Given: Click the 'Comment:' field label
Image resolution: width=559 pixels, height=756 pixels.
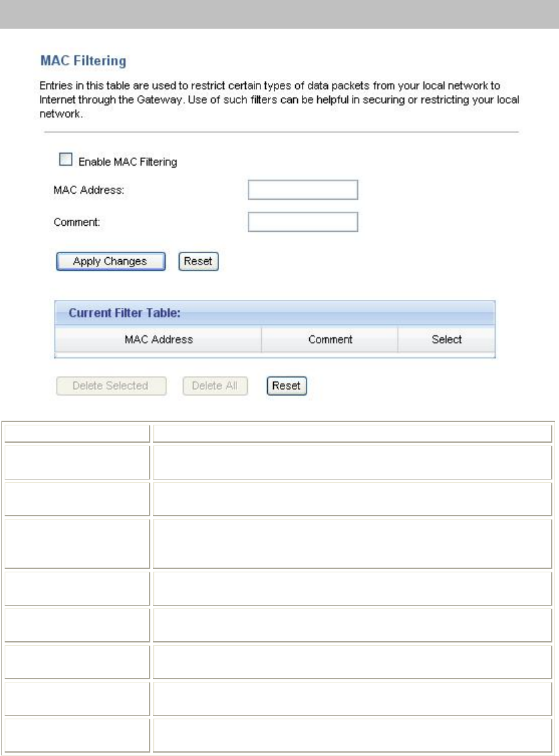Looking at the screenshot, I should click(76, 222).
